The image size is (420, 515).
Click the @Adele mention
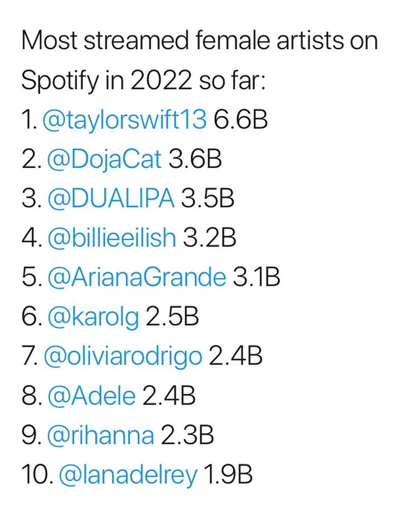click(x=91, y=396)
